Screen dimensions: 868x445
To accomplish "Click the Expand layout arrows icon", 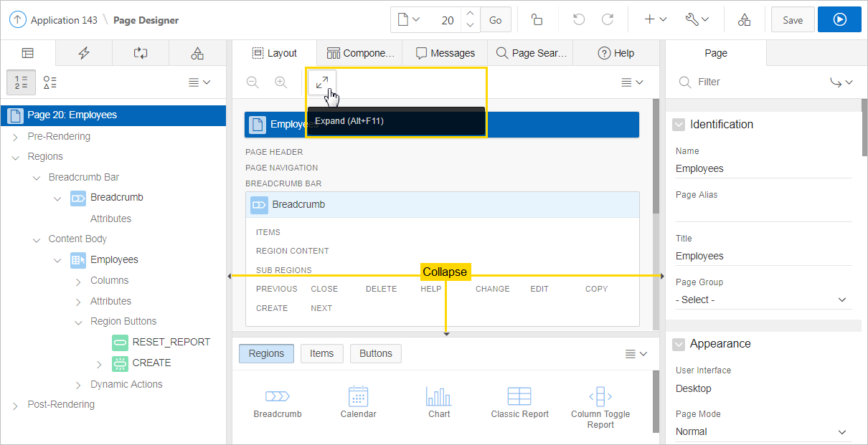I will (x=322, y=82).
